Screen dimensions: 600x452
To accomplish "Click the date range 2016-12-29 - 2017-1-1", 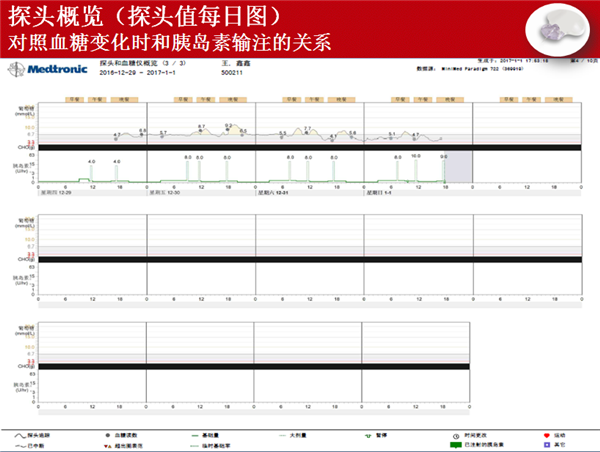I will click(137, 73).
